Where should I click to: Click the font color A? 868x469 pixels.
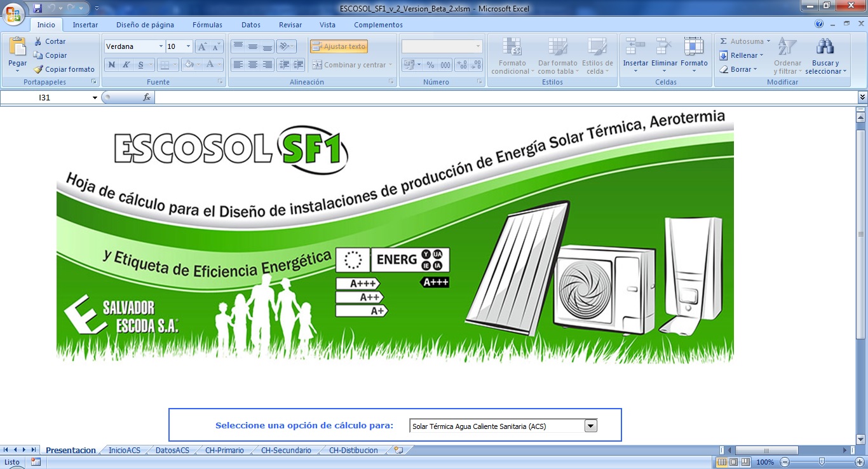[210, 64]
